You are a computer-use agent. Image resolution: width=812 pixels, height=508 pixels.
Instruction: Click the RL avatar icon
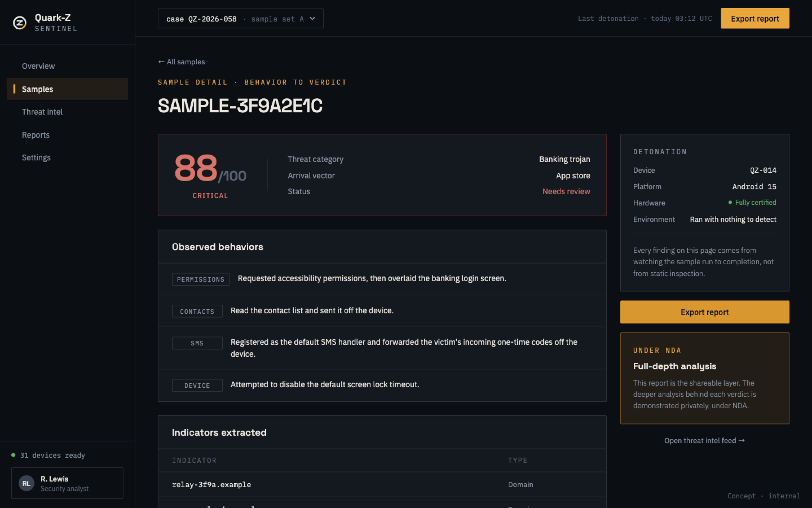[26, 484]
